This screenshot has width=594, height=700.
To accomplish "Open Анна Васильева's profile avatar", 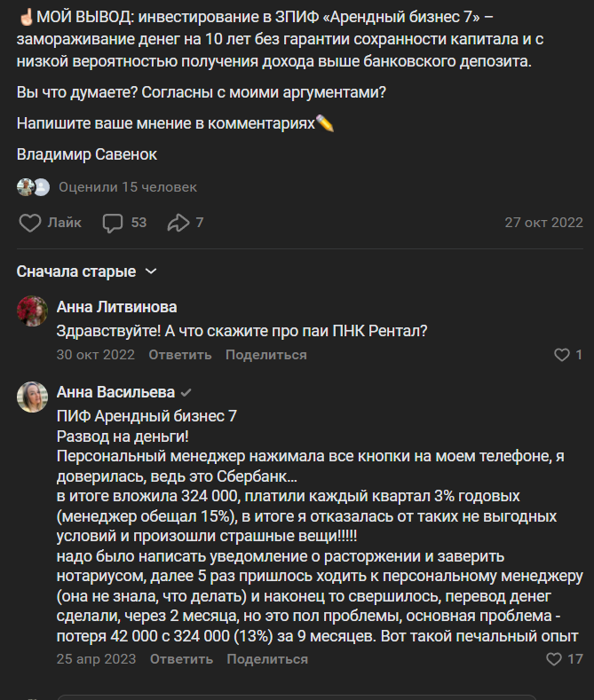I will pos(32,397).
